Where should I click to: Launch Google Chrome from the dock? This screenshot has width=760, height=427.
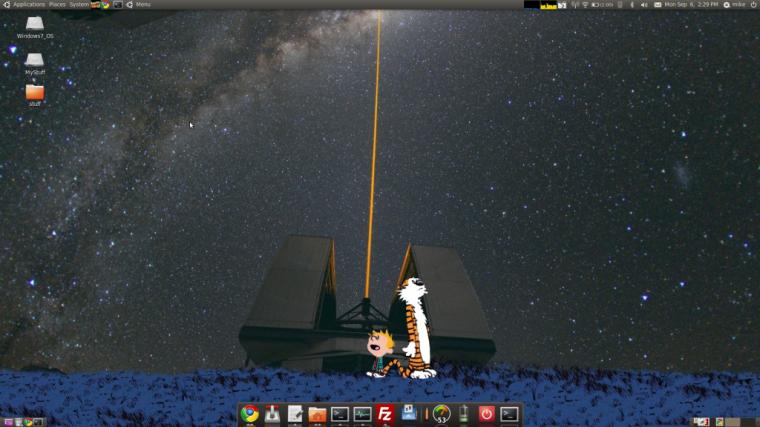(250, 414)
